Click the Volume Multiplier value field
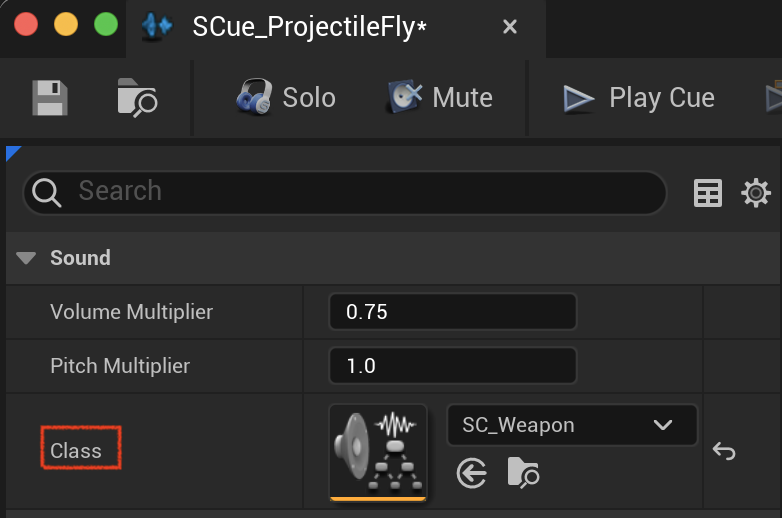The height and width of the screenshot is (518, 782). click(x=452, y=312)
